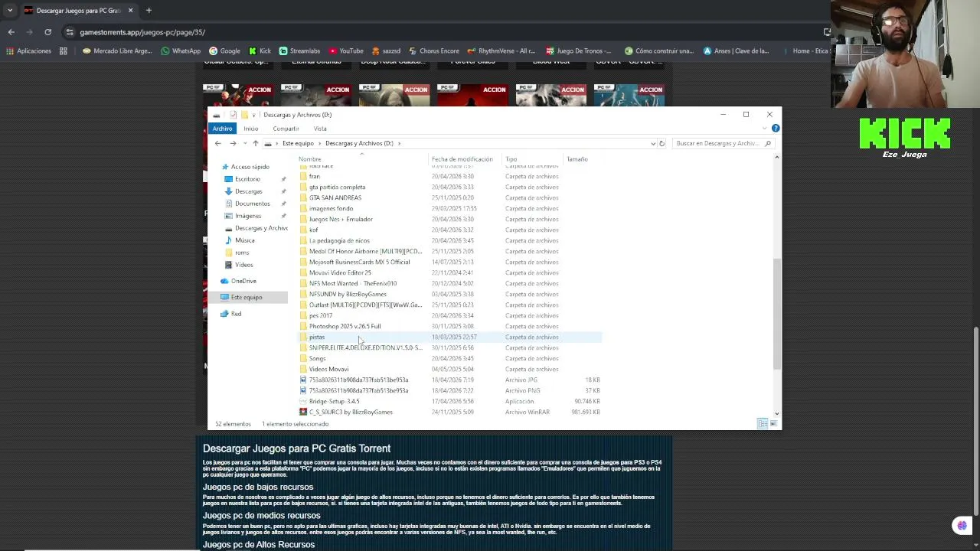
Task: Open recent locations dropdown in Explorer
Action: pos(244,143)
